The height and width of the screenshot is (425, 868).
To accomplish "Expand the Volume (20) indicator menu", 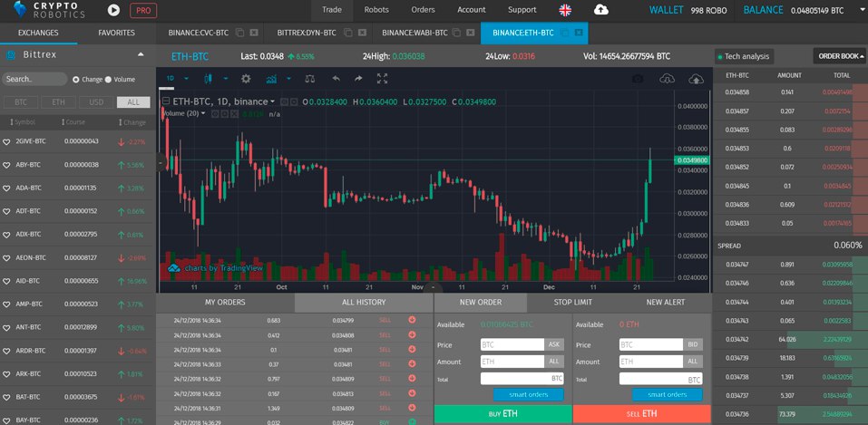I will (x=203, y=113).
